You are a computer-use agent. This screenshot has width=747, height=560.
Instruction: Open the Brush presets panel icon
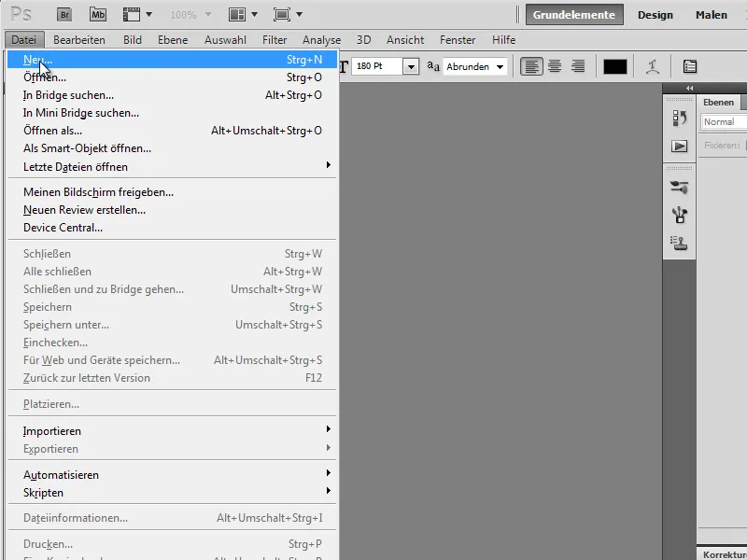point(680,188)
